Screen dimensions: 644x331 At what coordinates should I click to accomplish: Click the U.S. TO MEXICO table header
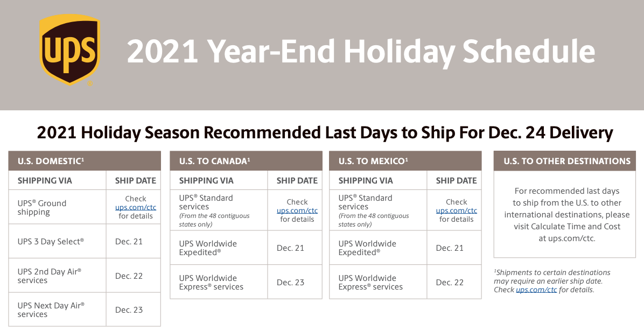[x=405, y=161]
